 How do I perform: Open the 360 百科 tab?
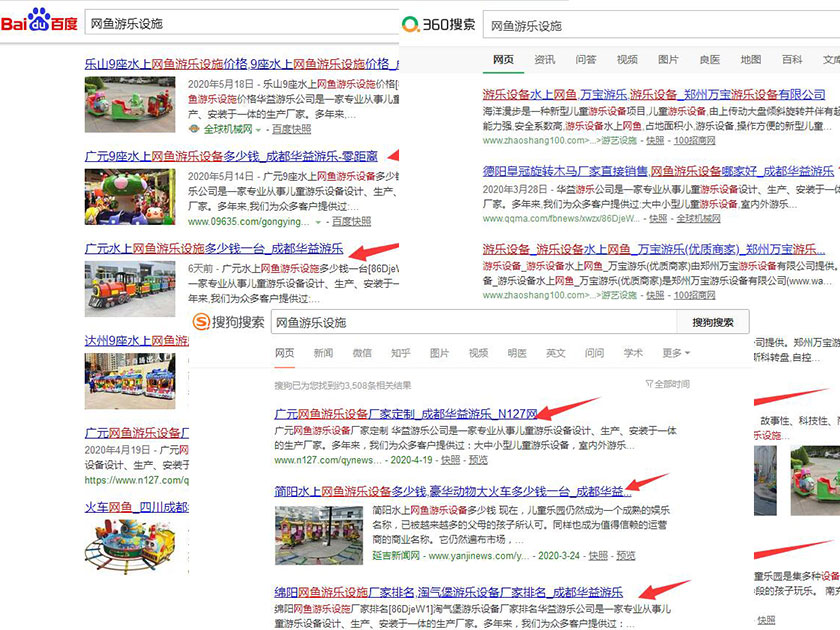click(792, 59)
